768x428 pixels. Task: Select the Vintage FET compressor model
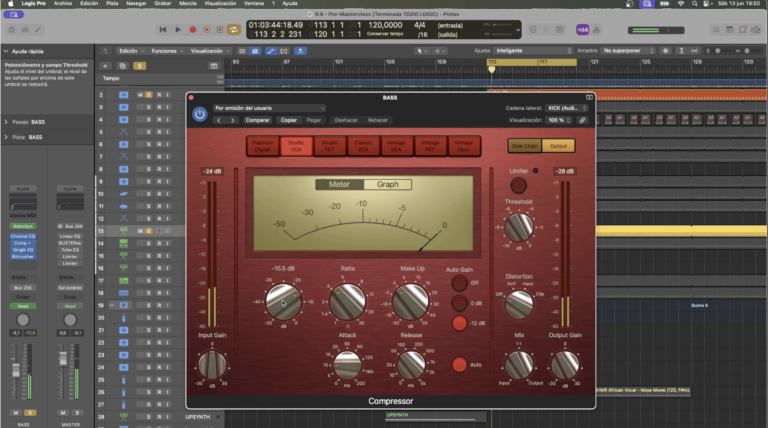point(430,146)
